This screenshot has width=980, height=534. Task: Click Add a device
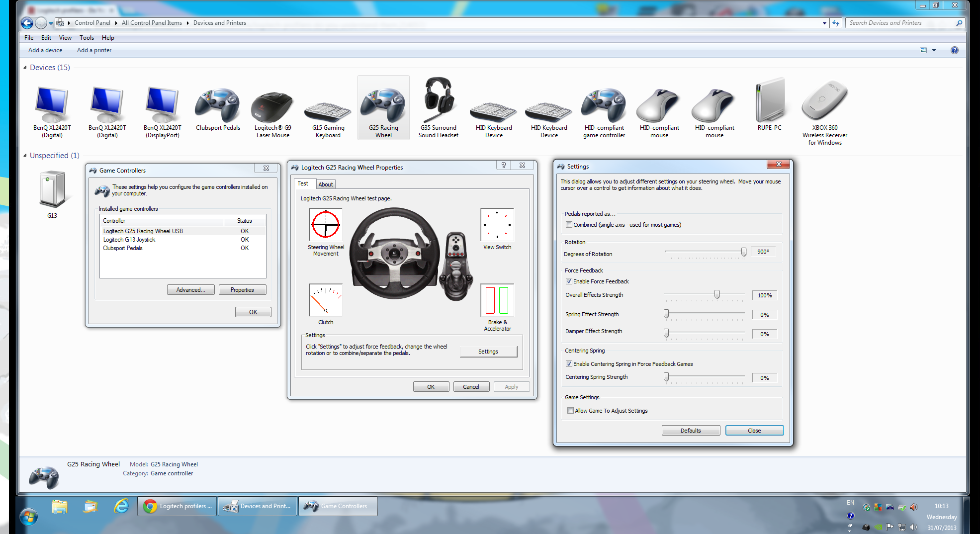point(45,50)
